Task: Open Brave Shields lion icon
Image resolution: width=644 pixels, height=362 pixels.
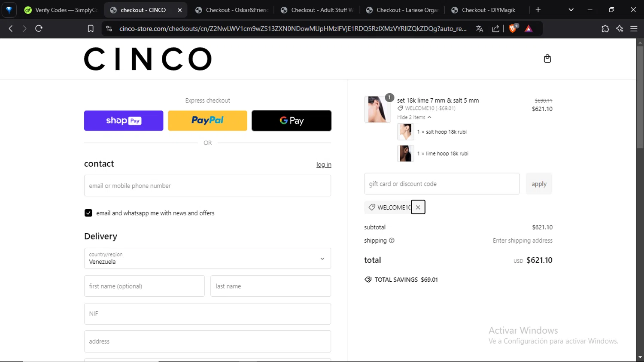Action: [513, 28]
